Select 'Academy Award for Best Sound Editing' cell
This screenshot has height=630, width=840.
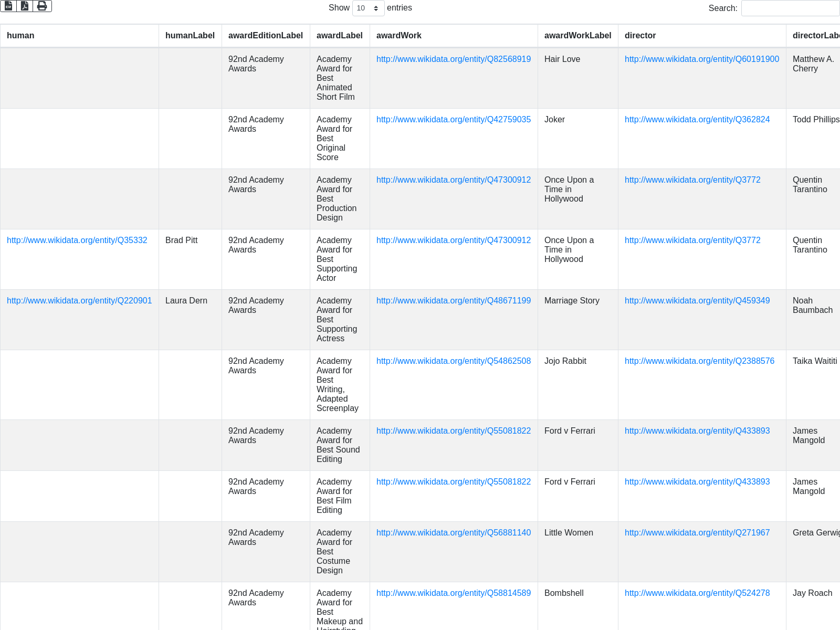340,445
